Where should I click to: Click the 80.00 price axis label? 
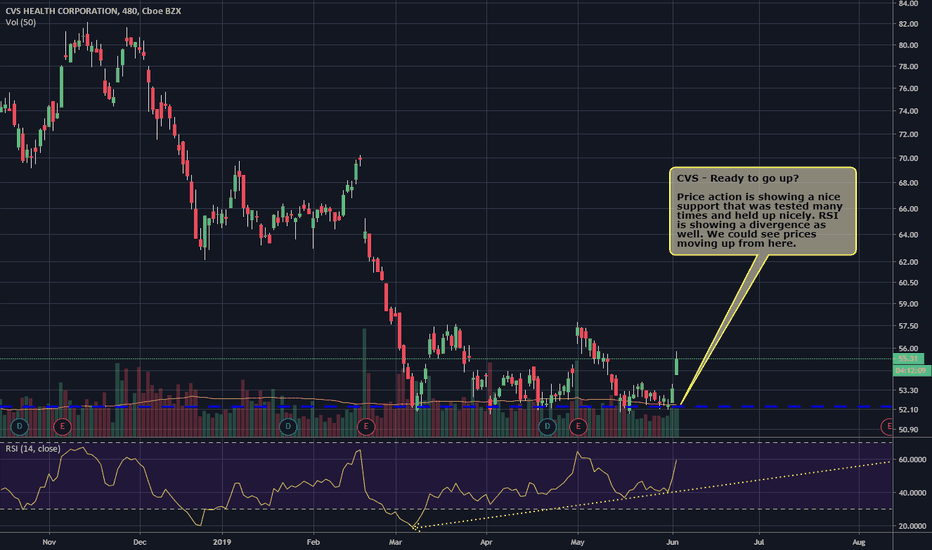(x=908, y=45)
